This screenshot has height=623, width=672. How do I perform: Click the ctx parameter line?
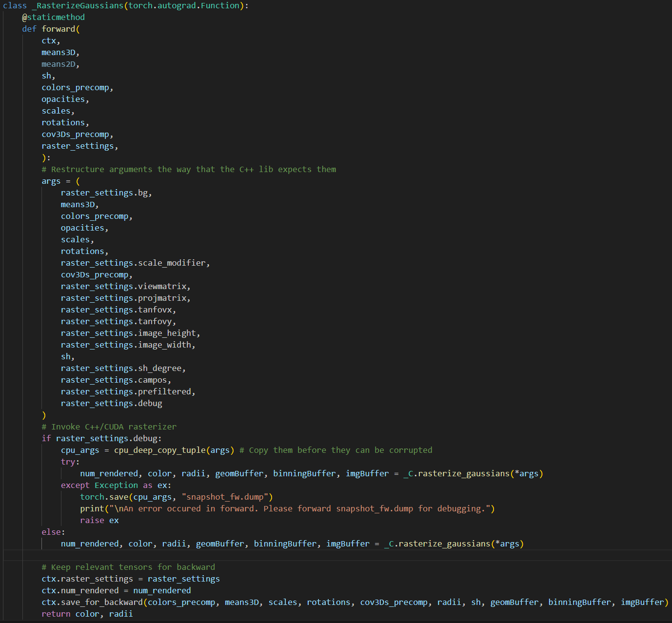[51, 41]
